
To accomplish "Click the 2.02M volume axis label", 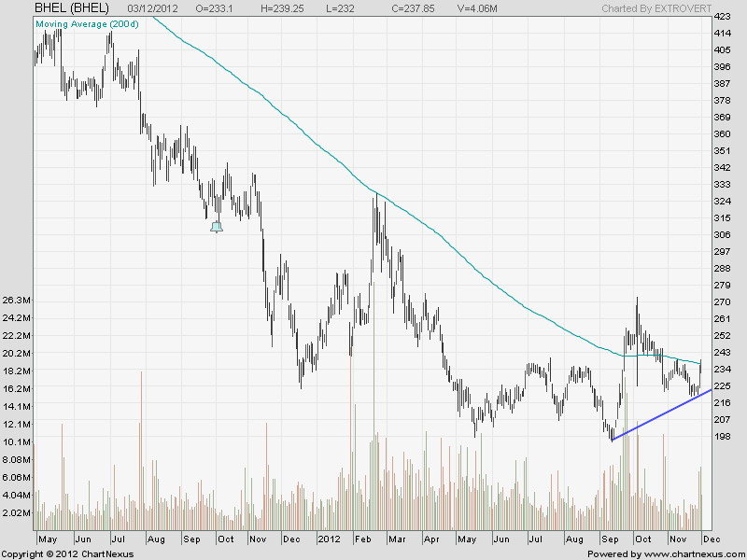I will (x=19, y=512).
